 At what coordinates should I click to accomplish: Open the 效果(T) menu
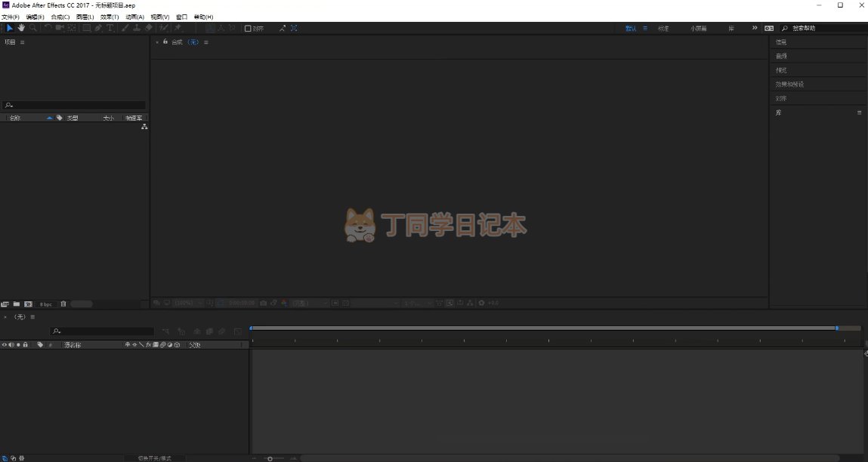110,17
